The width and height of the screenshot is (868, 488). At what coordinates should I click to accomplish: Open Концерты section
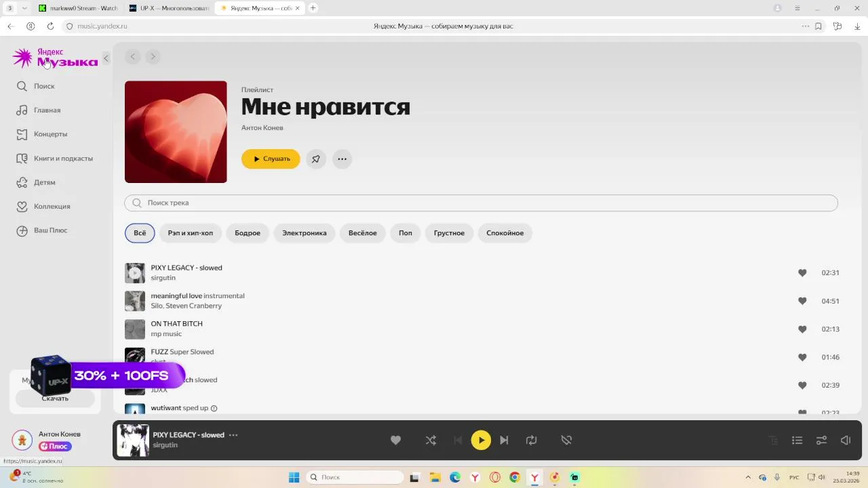42,134
